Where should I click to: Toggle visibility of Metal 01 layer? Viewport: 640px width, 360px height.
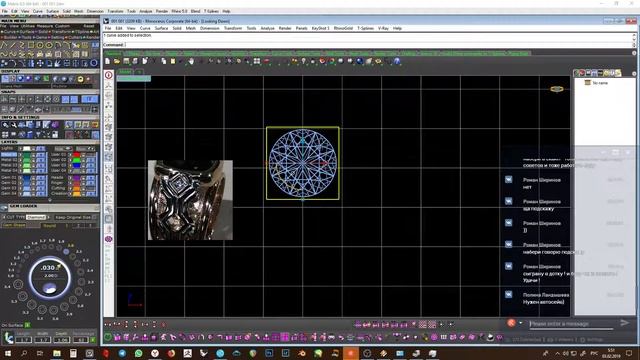(x=40, y=155)
